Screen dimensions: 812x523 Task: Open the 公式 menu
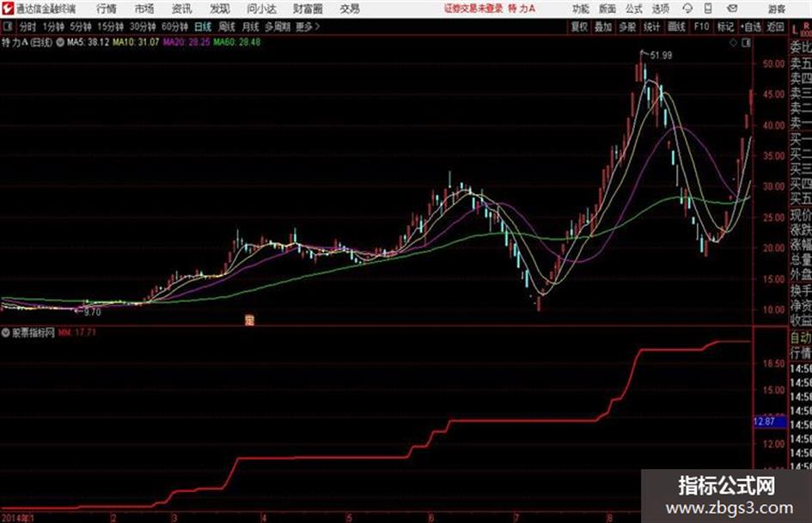point(633,9)
